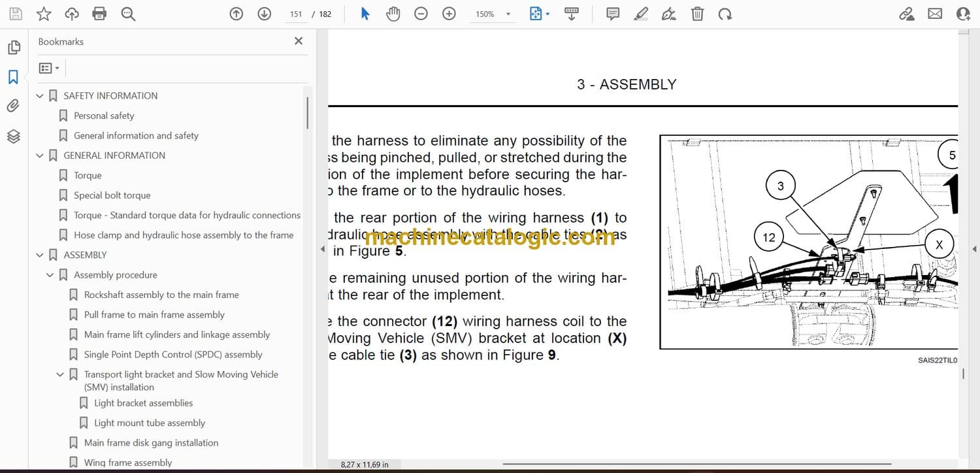Screen dimensions: 980x473
Task: Select the ASSEMBLY bookmark
Action: [85, 255]
